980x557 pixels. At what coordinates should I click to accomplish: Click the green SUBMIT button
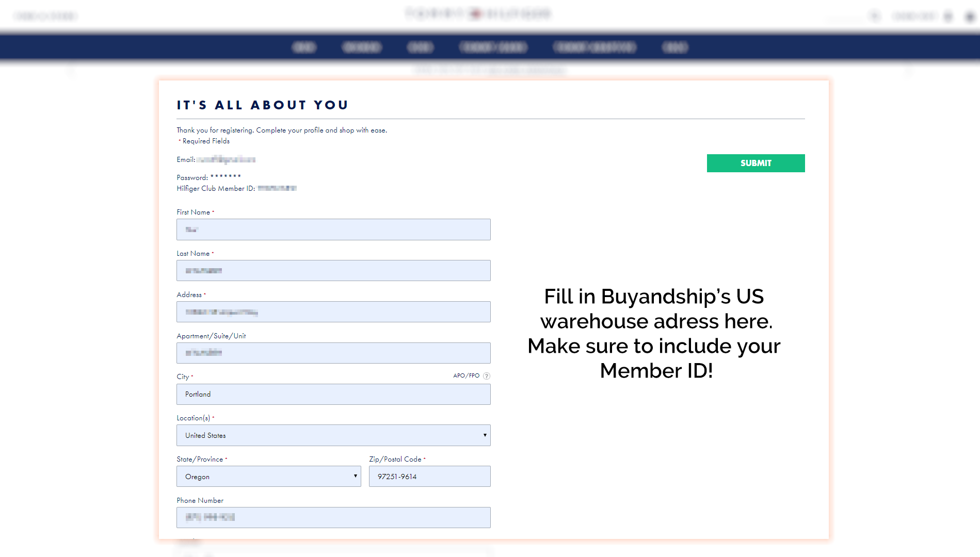coord(756,163)
